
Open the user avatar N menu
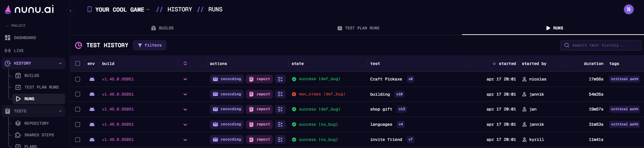[628, 9]
